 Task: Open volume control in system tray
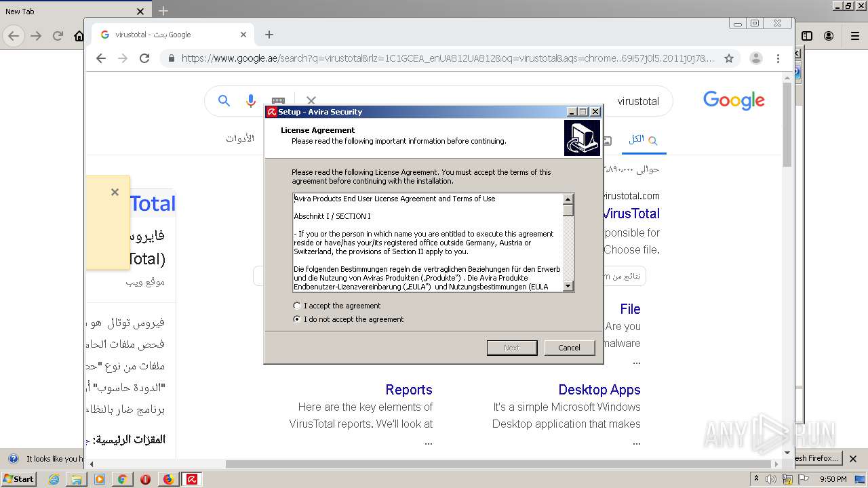click(x=771, y=479)
